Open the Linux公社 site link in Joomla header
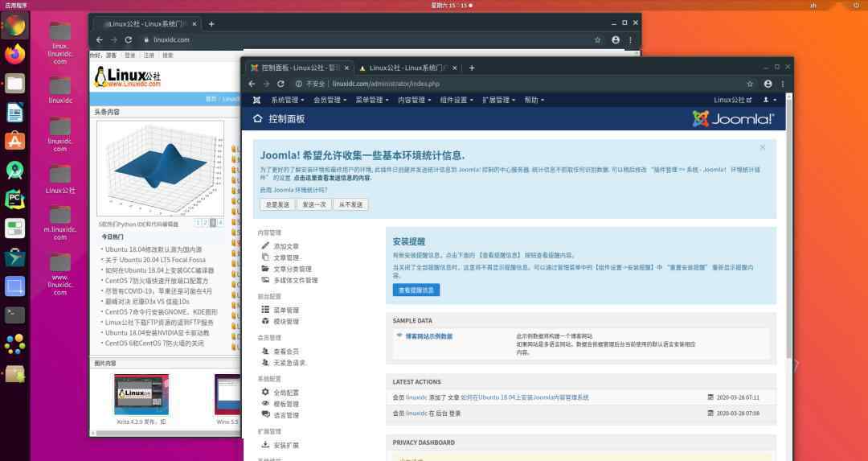Viewport: 868px width, 461px height. [x=732, y=100]
